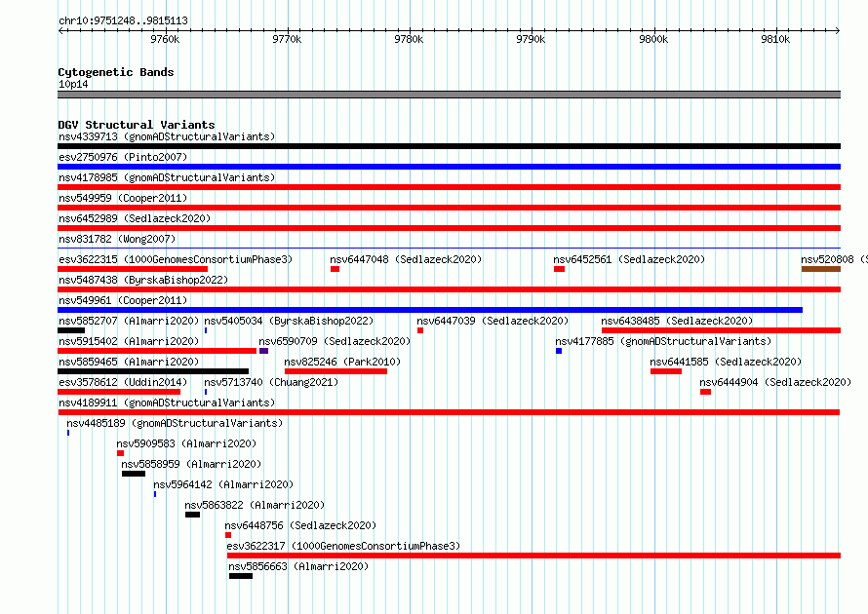This screenshot has width=868, height=614.
Task: Click the nsv5858959 black variant bar
Action: tap(134, 474)
